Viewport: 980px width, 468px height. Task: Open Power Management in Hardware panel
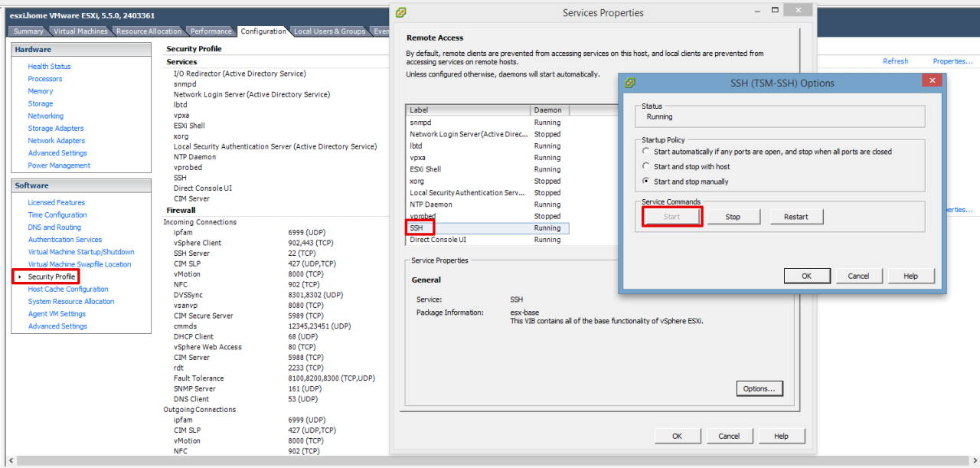[59, 165]
